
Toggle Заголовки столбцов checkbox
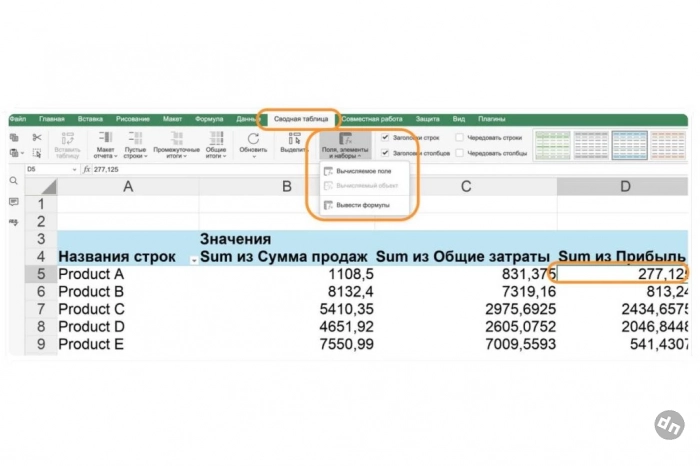click(x=385, y=153)
